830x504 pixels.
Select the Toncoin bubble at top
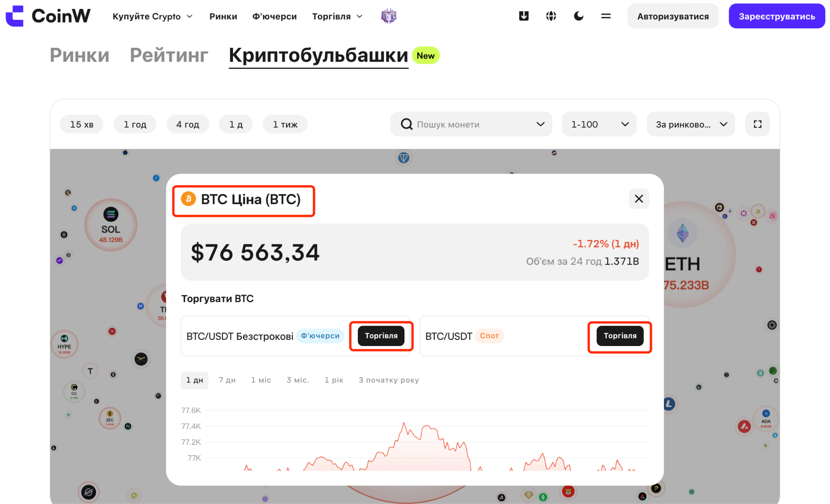click(403, 158)
